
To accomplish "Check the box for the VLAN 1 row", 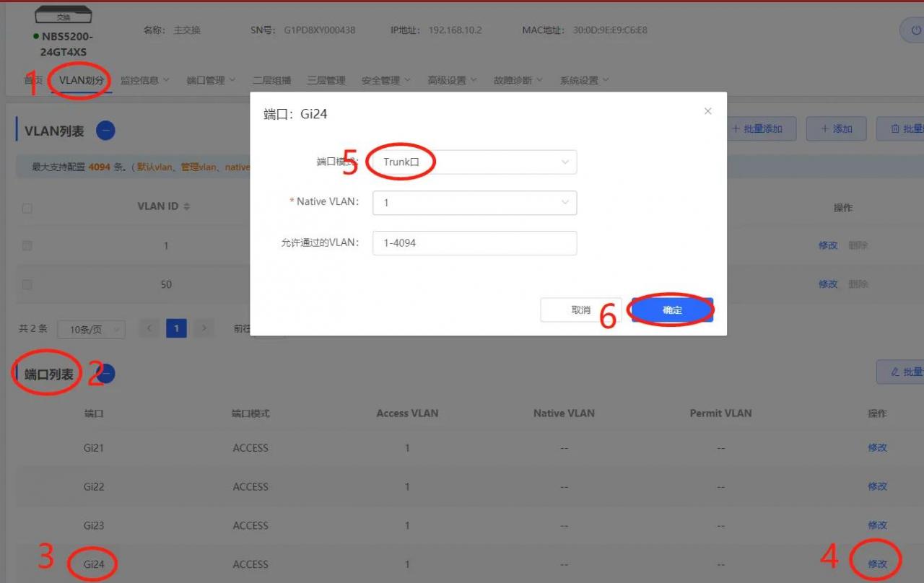I will [x=27, y=245].
